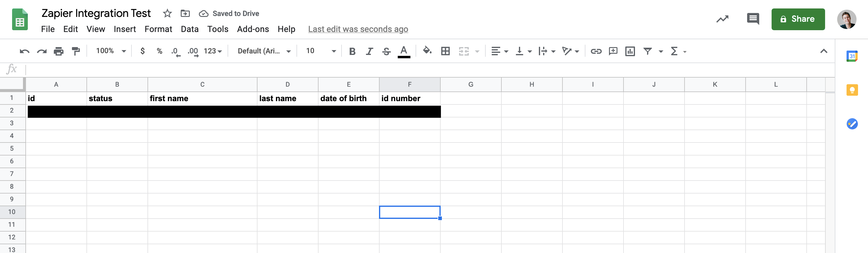Click 'Last edit was seconds ago' link
868x253 pixels.
click(358, 29)
